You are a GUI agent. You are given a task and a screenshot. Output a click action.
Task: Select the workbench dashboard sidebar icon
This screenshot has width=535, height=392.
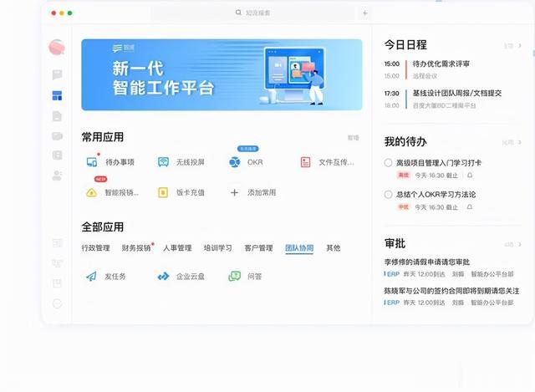57,95
